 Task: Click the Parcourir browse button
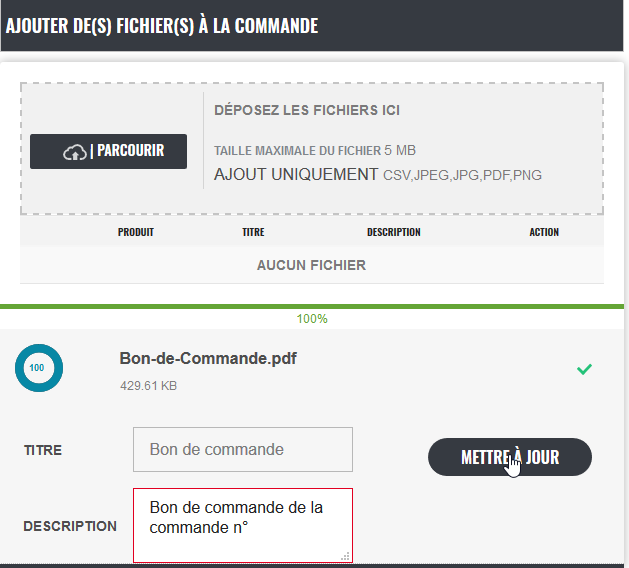click(108, 151)
